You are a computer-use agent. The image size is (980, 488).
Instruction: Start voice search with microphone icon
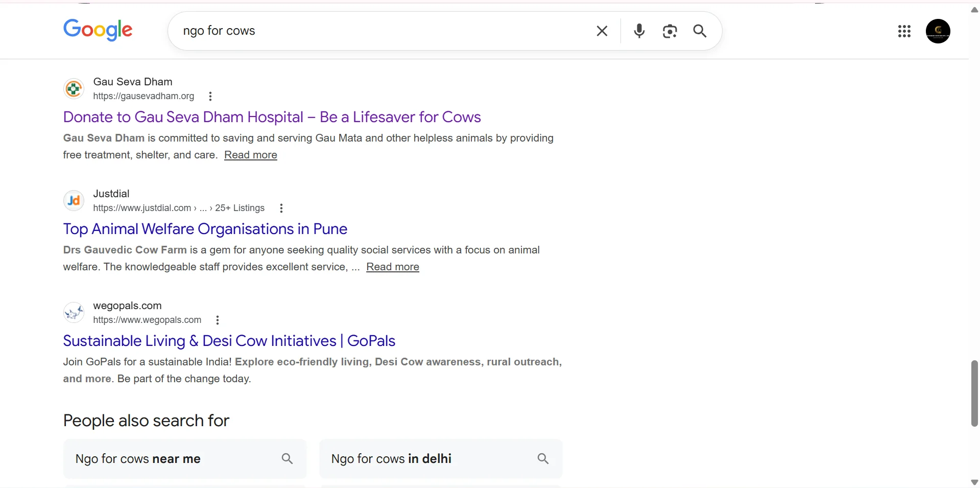pos(639,31)
